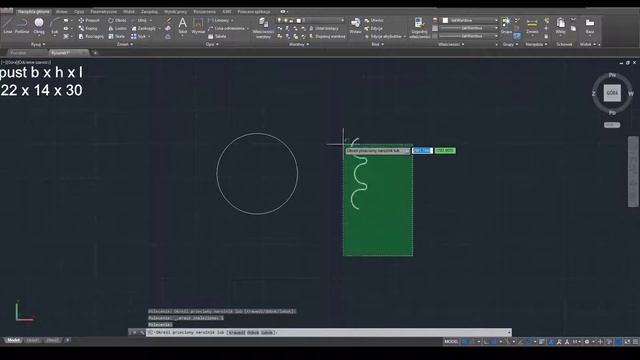Click the Rozciągnij (stretch) tool
The image size is (640, 360).
click(91, 36)
